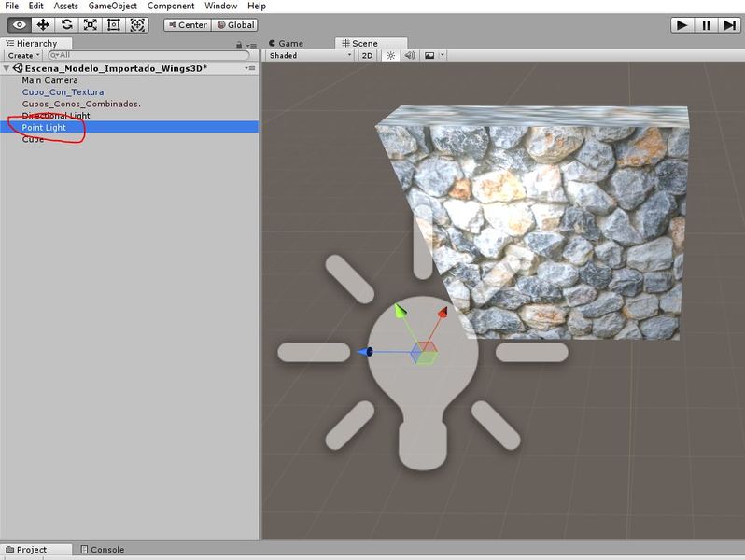The height and width of the screenshot is (560, 745).
Task: Select the combined Transform tool
Action: pos(137,24)
